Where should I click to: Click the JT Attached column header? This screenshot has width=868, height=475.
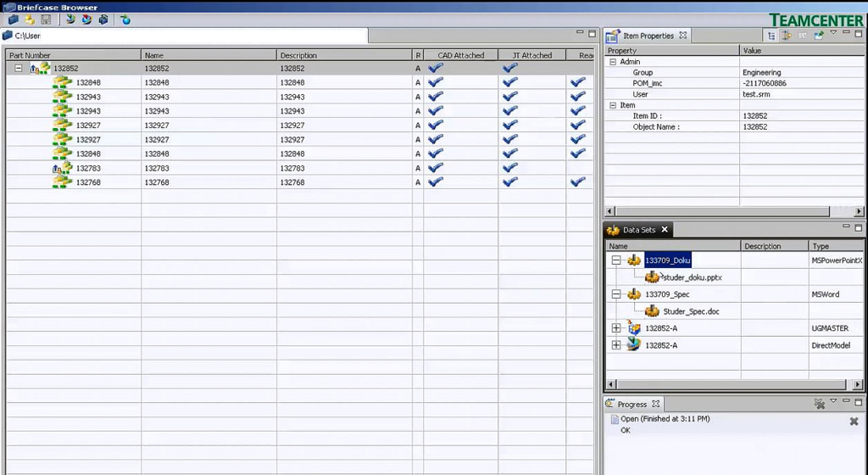532,55
